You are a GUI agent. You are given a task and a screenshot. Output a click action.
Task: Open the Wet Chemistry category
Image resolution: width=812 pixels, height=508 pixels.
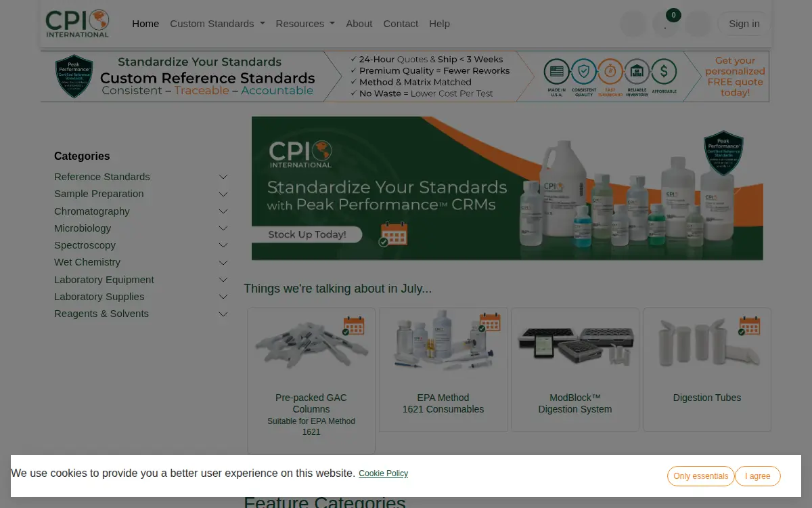[x=87, y=262]
